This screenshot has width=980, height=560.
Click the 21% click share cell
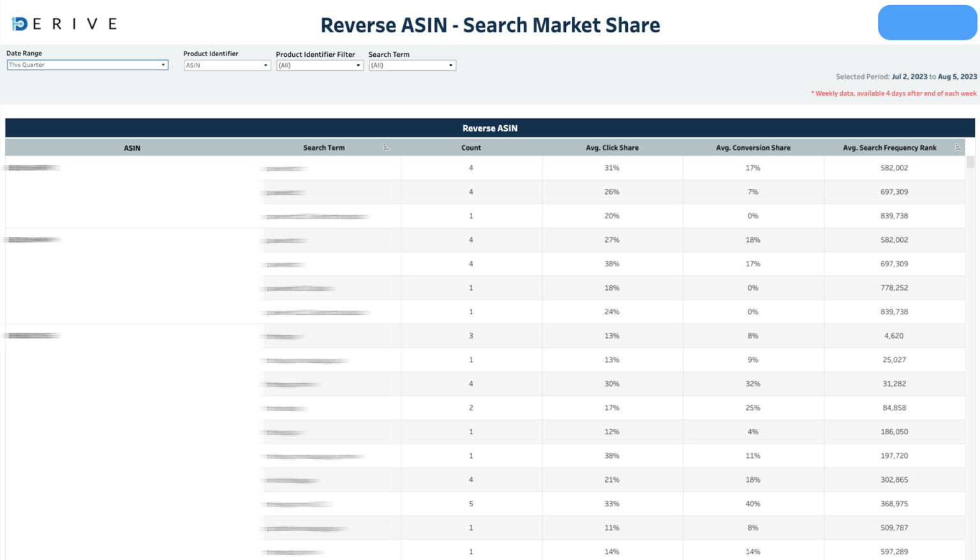point(612,480)
